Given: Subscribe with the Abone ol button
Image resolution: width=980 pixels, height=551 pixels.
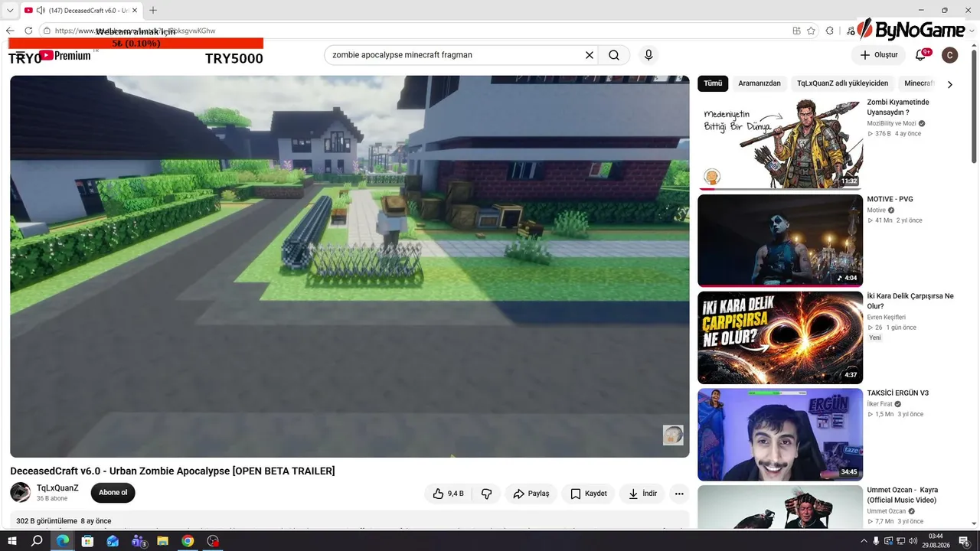Looking at the screenshot, I should point(113,493).
